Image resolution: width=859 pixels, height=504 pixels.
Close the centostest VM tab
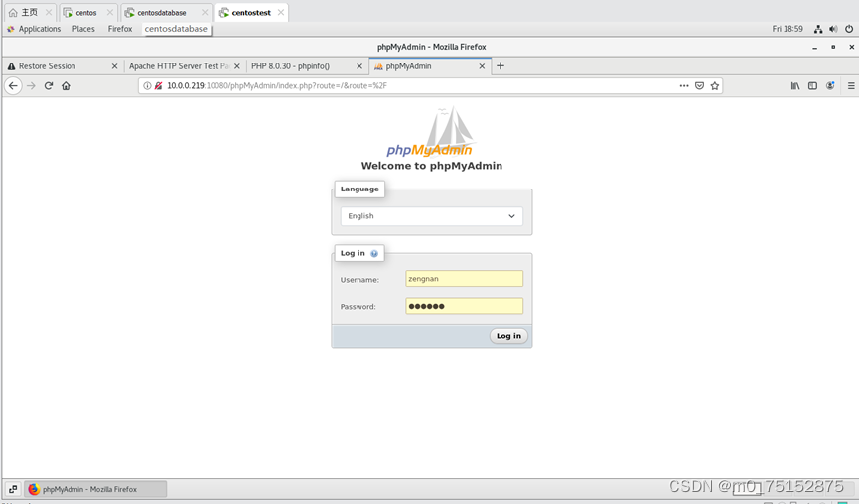280,12
